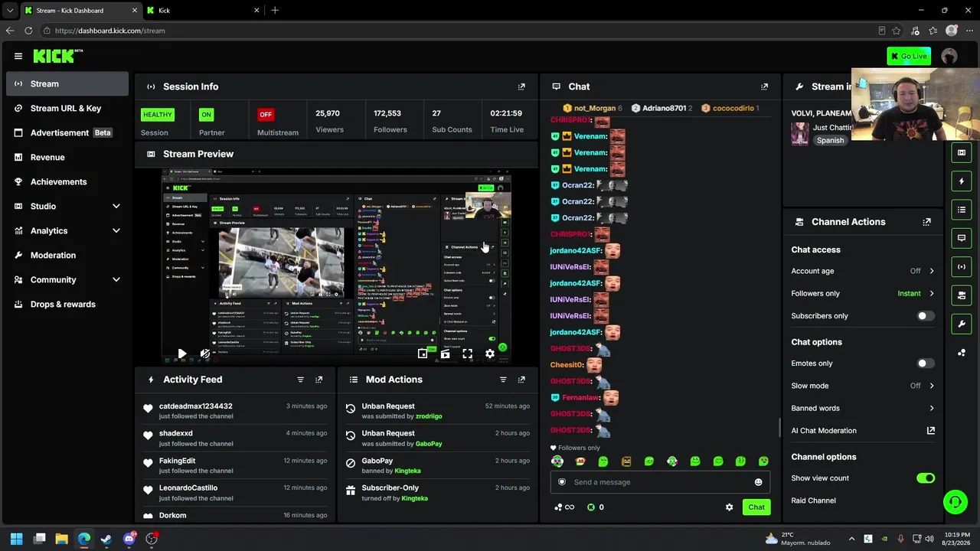Open Moderation page
Viewport: 980px width, 551px height.
coord(67,255)
